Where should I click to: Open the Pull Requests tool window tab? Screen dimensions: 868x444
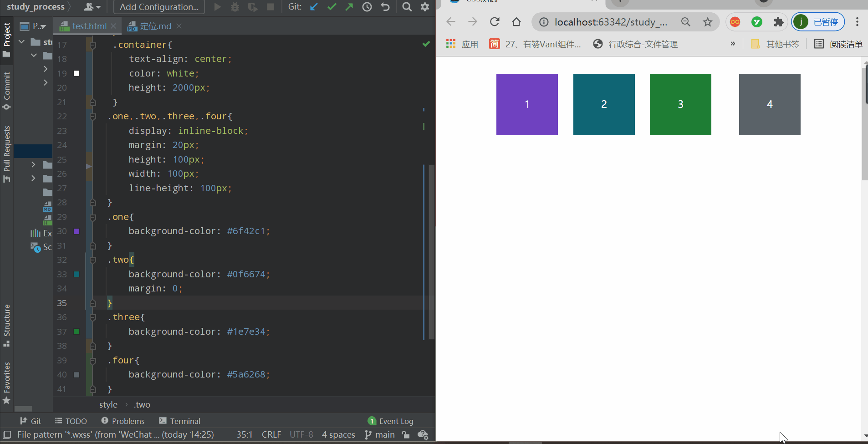[7, 154]
